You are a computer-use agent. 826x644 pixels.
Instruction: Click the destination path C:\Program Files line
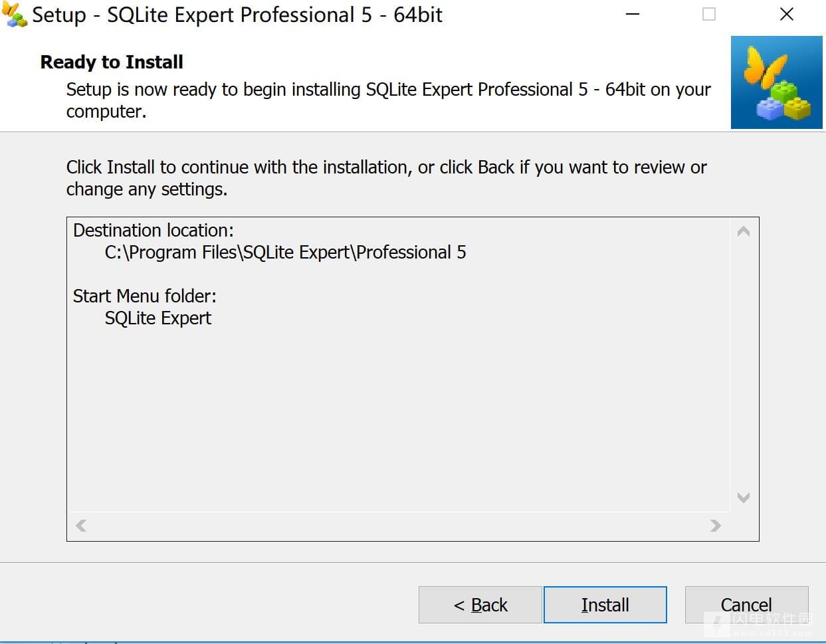pos(285,253)
